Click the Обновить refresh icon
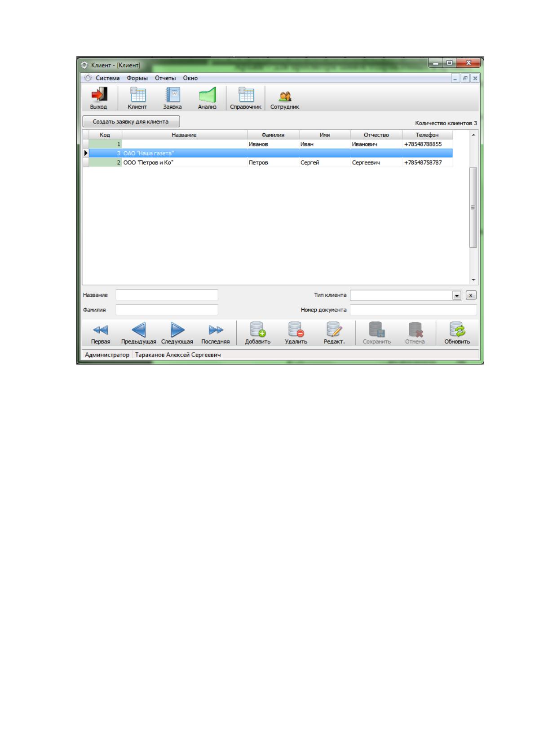Viewport: 535px width, 756px height. pos(457,330)
